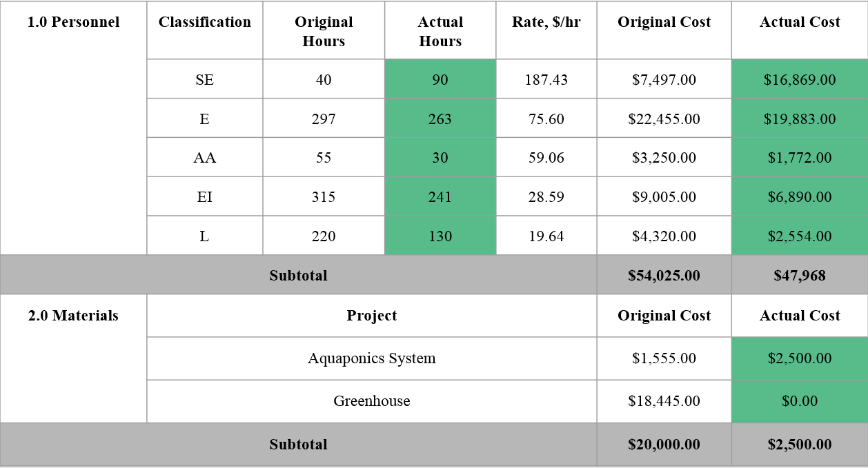Image resolution: width=868 pixels, height=468 pixels.
Task: Select the Greenhouse project row cell
Action: [371, 401]
